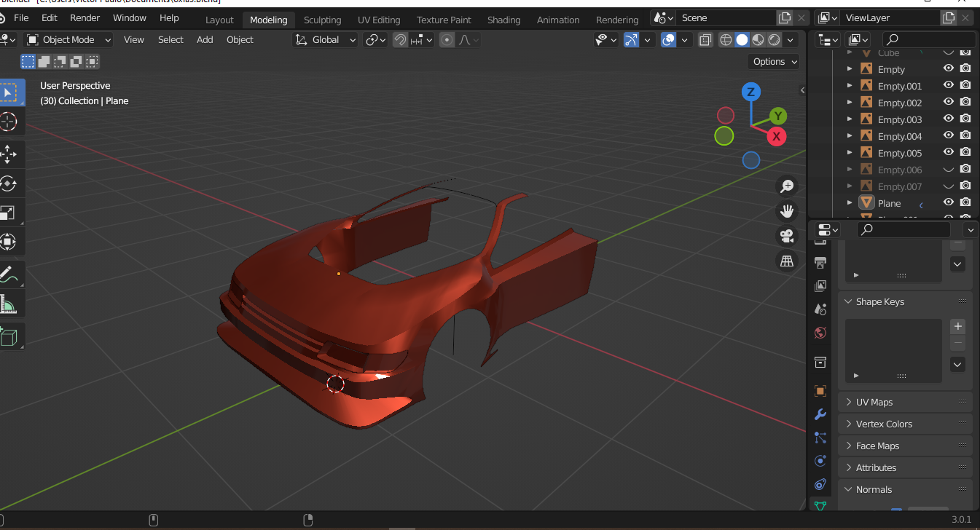Add a new shape key with plus
The height and width of the screenshot is (530, 980).
coord(958,326)
